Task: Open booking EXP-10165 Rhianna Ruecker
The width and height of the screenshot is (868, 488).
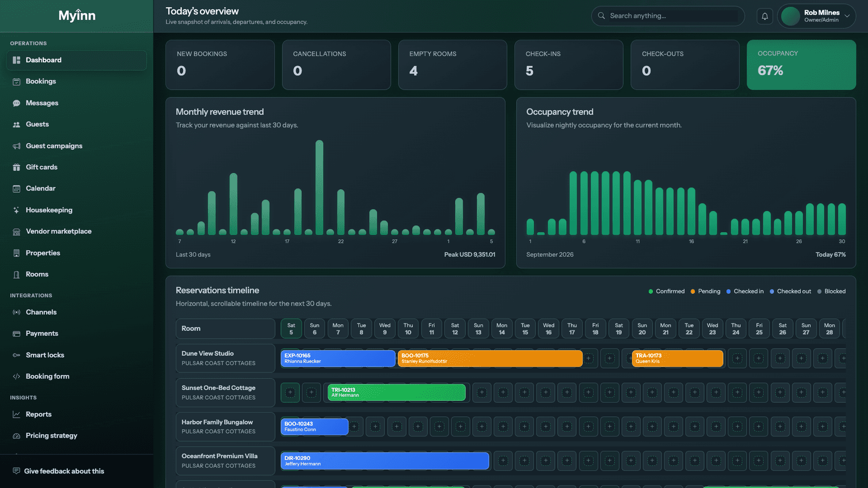Action: (x=338, y=358)
